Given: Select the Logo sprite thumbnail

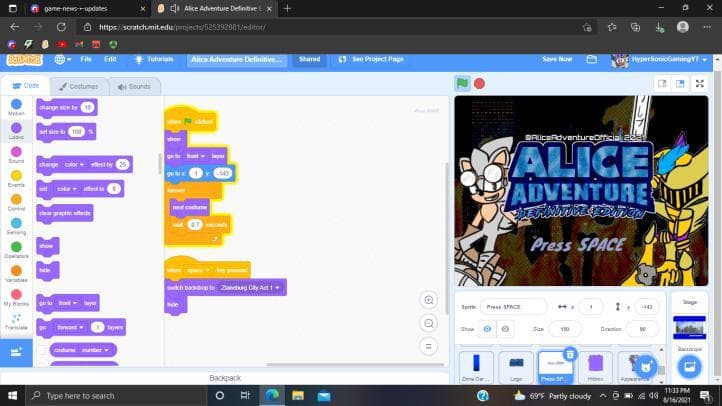Looking at the screenshot, I should pyautogui.click(x=516, y=367).
